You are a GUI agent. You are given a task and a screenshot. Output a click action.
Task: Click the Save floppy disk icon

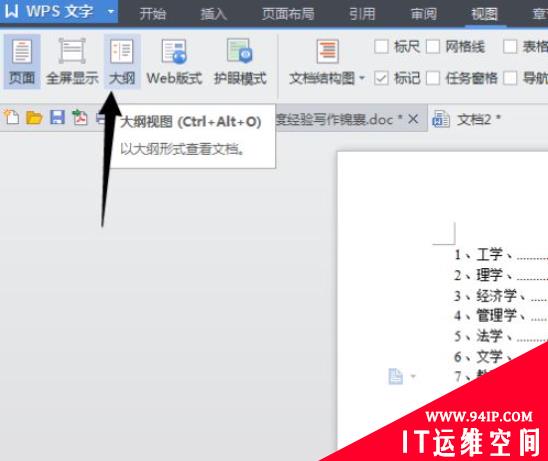click(57, 117)
